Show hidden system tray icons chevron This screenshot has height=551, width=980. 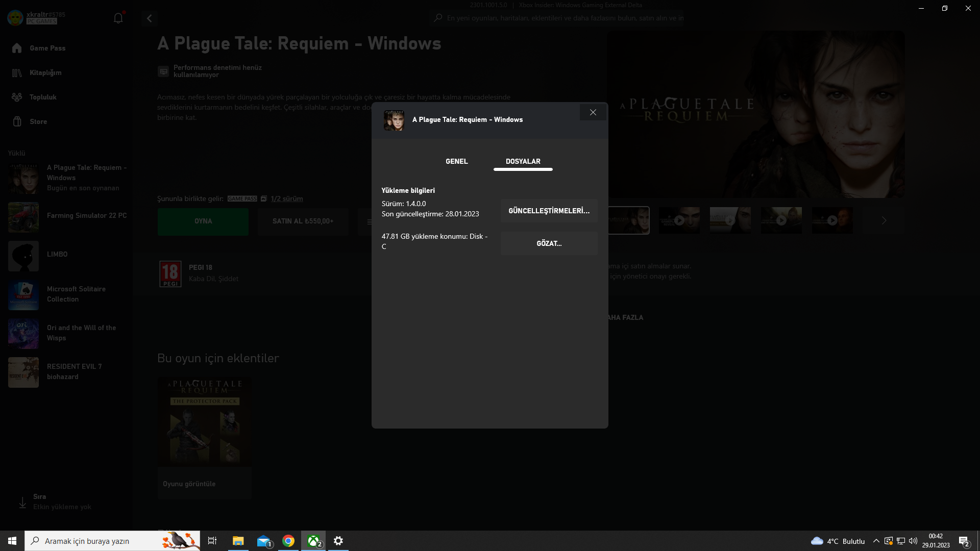(876, 541)
